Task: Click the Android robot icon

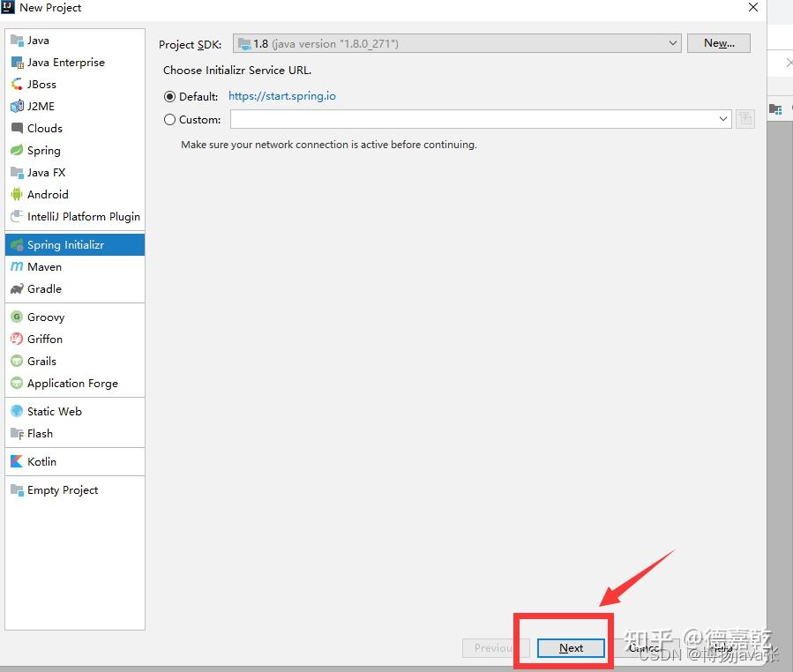Action: [17, 194]
